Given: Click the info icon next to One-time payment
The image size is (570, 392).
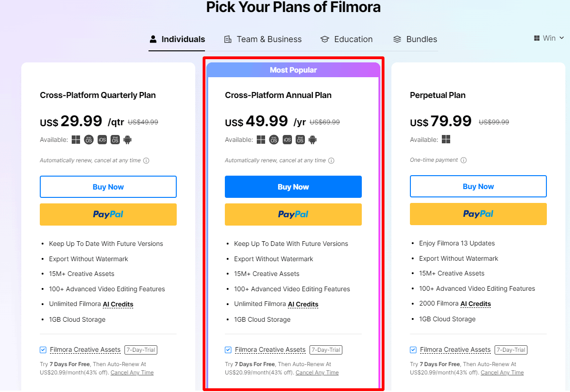Looking at the screenshot, I should click(x=464, y=160).
